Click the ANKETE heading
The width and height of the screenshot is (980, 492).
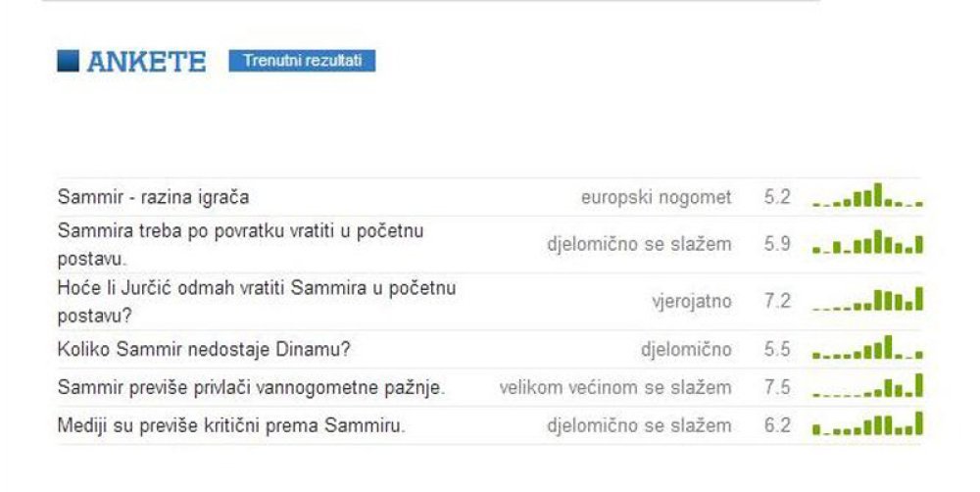coord(146,62)
